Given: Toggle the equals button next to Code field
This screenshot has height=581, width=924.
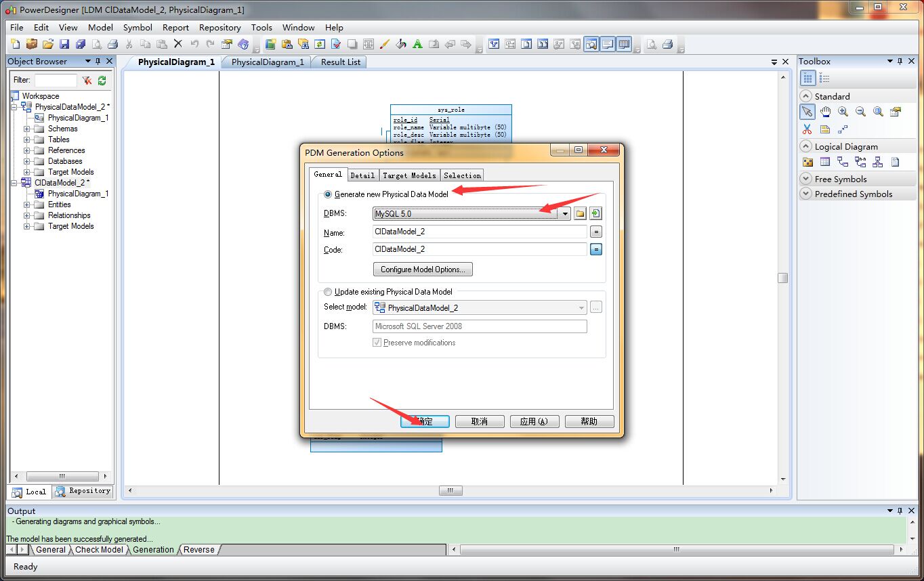Looking at the screenshot, I should pos(596,249).
